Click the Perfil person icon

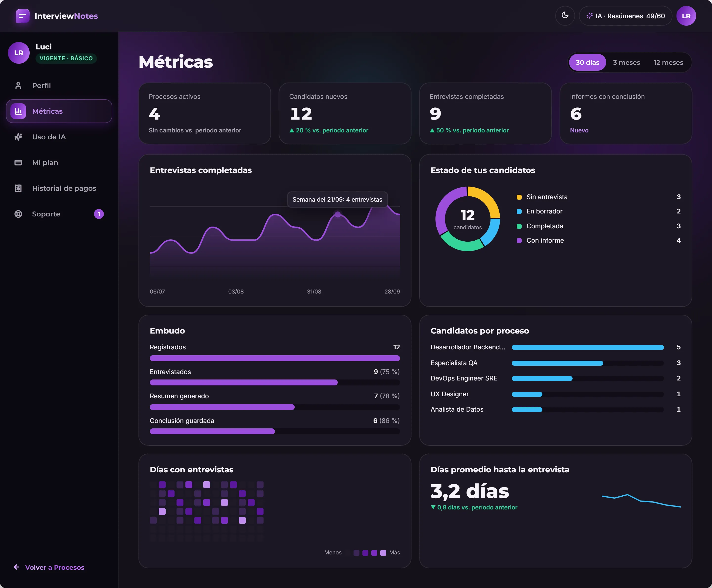click(x=18, y=85)
